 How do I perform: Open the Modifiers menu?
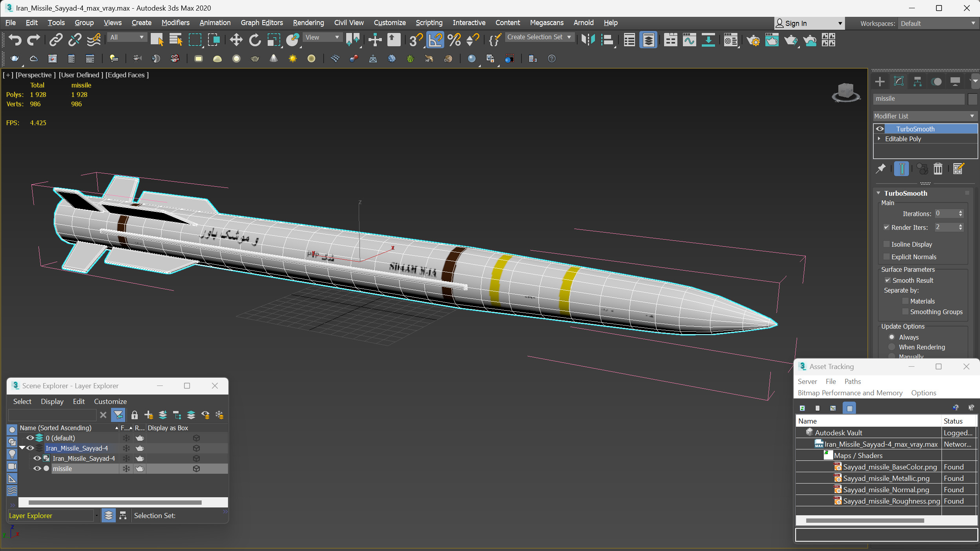[x=175, y=23]
